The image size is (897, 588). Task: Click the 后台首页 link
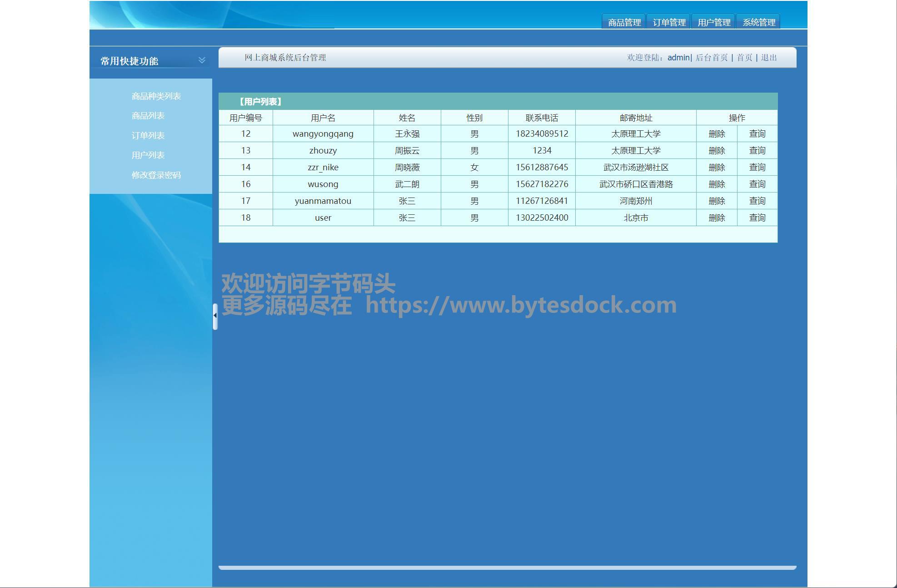pos(711,58)
